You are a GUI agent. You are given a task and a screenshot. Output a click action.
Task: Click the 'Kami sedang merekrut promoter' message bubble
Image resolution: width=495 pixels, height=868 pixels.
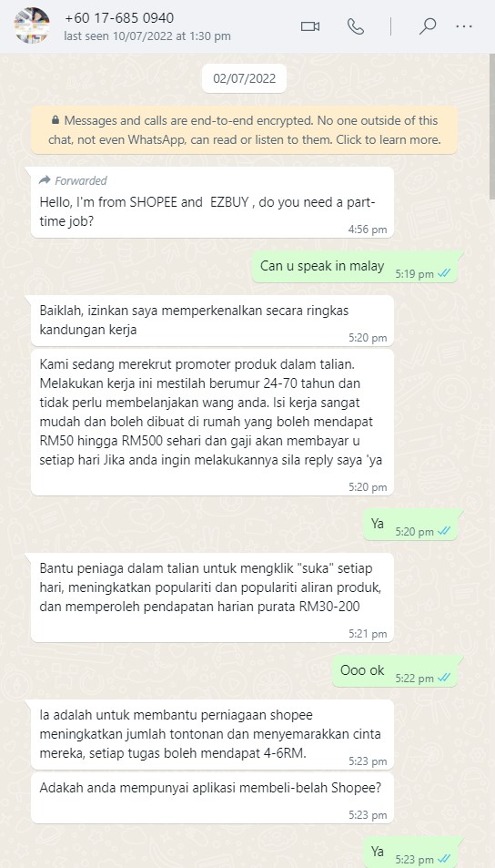coord(212,422)
